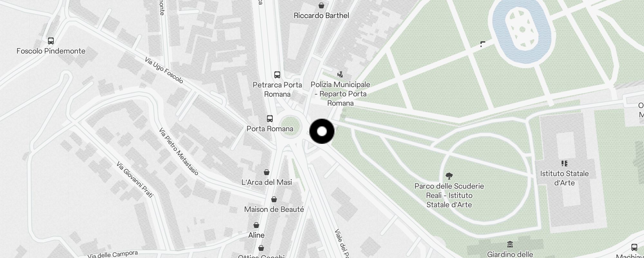
Task: Click the Maison de Beauté shopping icon
Action: [x=274, y=199]
